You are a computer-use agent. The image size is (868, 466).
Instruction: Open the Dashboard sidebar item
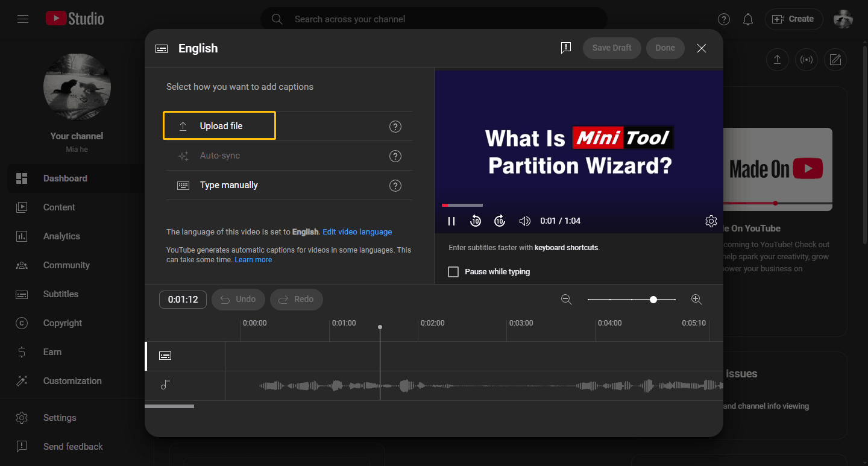76,178
